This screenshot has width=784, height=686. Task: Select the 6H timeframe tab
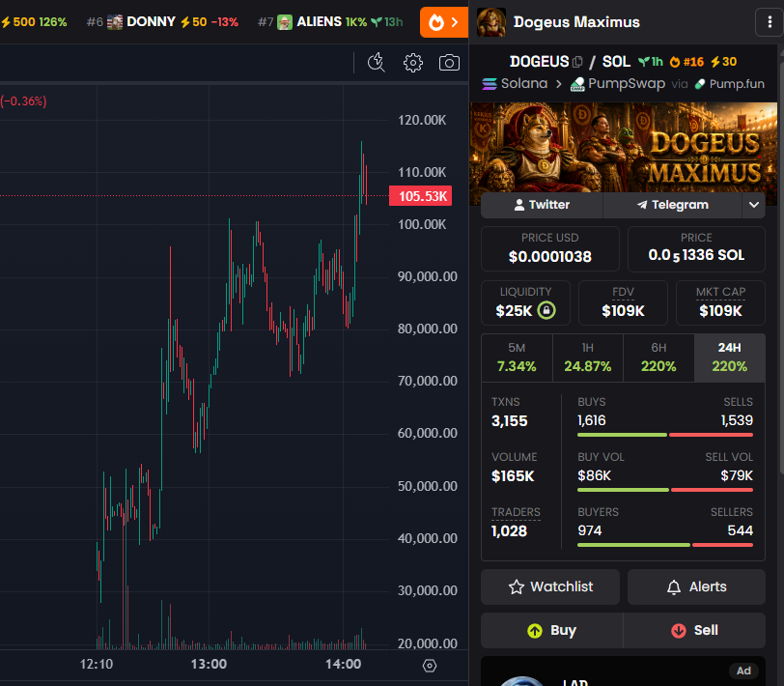coord(658,357)
